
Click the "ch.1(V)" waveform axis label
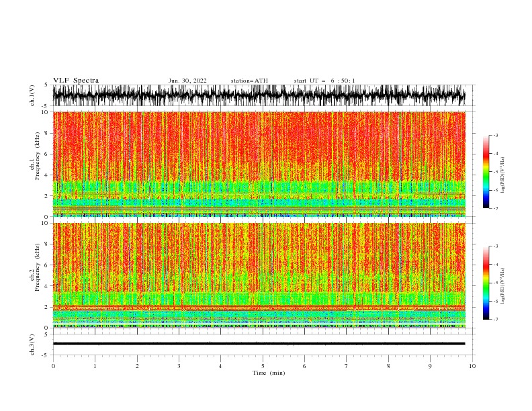click(32, 95)
